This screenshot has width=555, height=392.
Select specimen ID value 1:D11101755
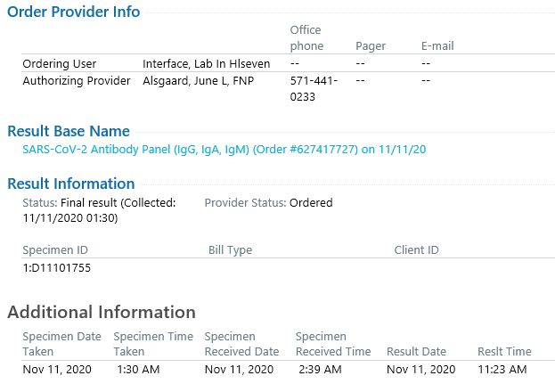[x=57, y=267]
